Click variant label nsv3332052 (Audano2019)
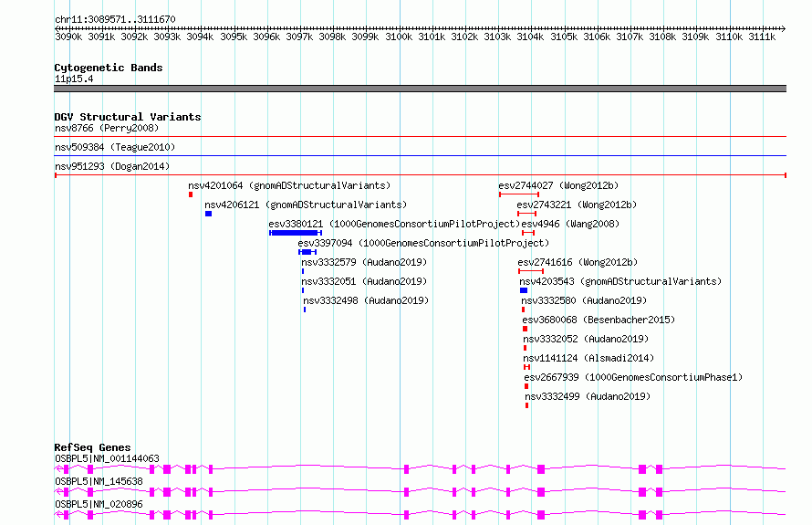The height and width of the screenshot is (525, 812). pos(586,339)
